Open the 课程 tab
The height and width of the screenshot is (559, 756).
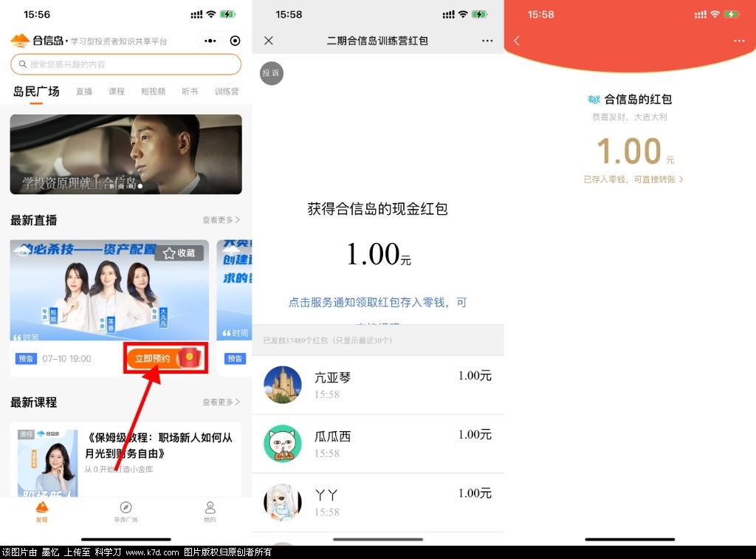[116, 92]
